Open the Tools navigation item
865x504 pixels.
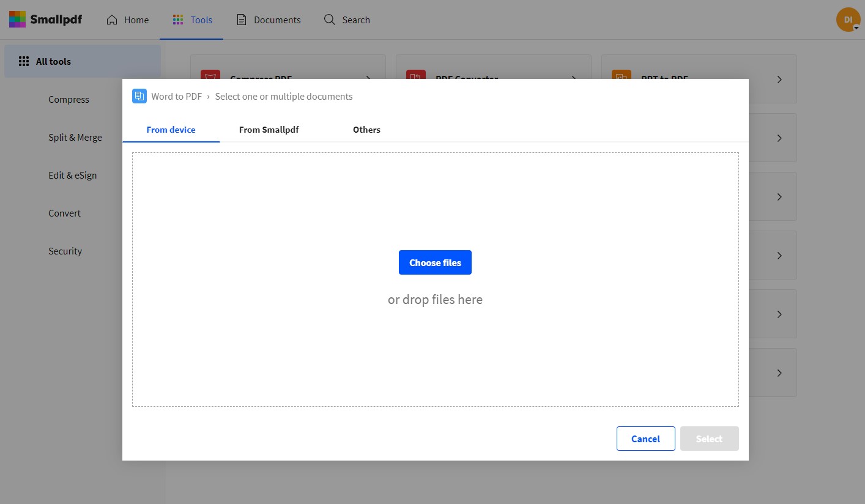192,20
